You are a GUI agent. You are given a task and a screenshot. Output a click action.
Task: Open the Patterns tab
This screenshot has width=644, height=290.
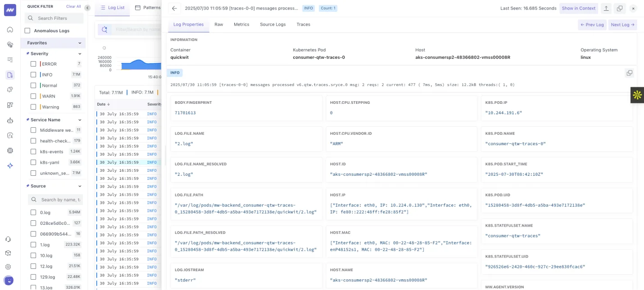(x=148, y=8)
